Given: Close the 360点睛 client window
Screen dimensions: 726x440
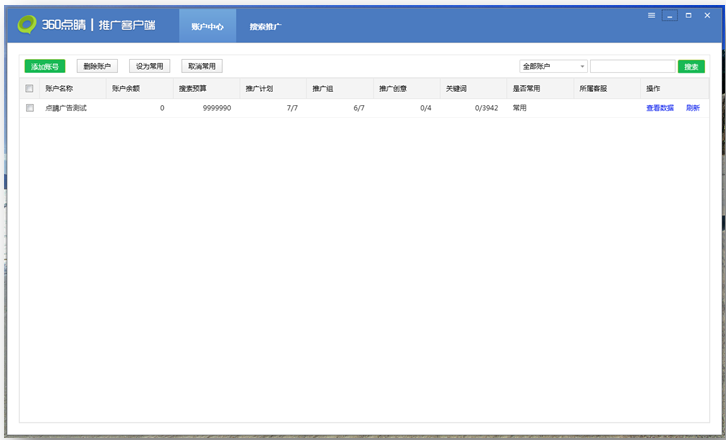Looking at the screenshot, I should [x=708, y=15].
